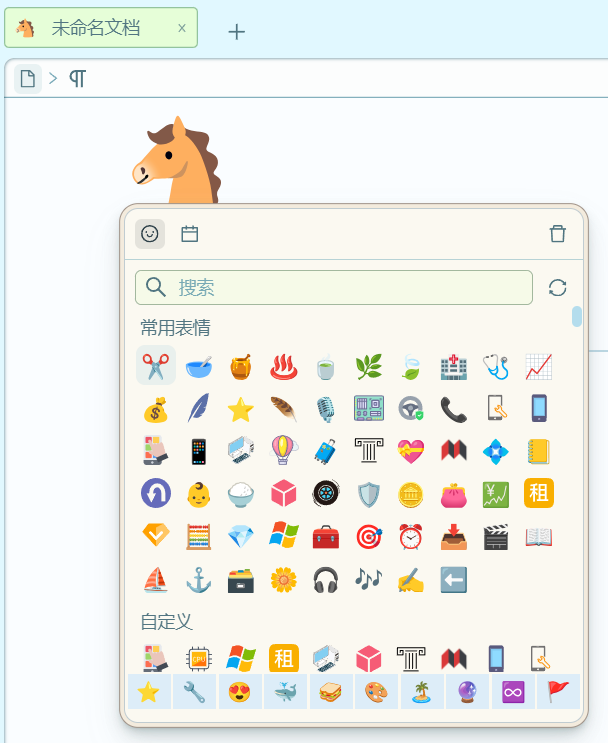The image size is (608, 743).
Task: Switch to the emoji tab with smiley icon
Action: click(150, 234)
